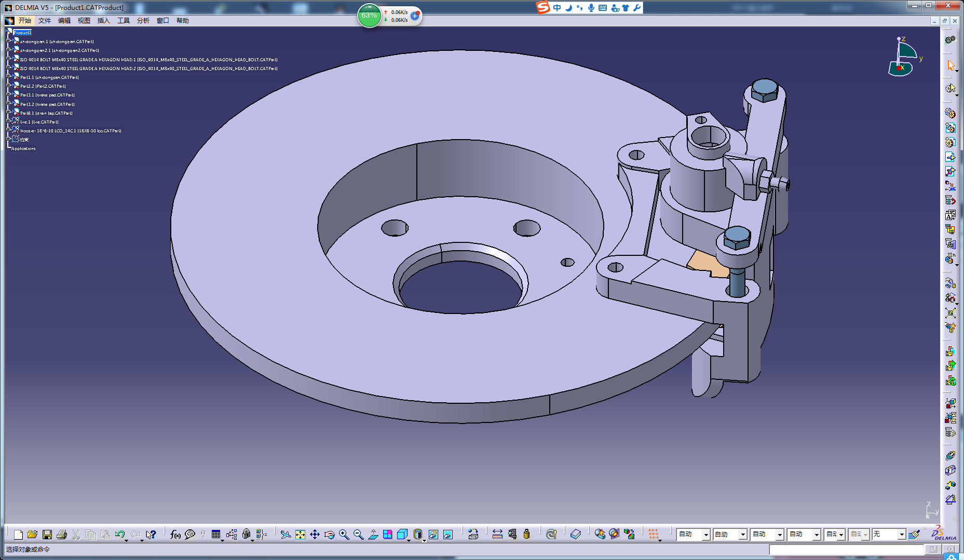Select the Rotate view icon
The width and height of the screenshot is (964, 560).
329,535
